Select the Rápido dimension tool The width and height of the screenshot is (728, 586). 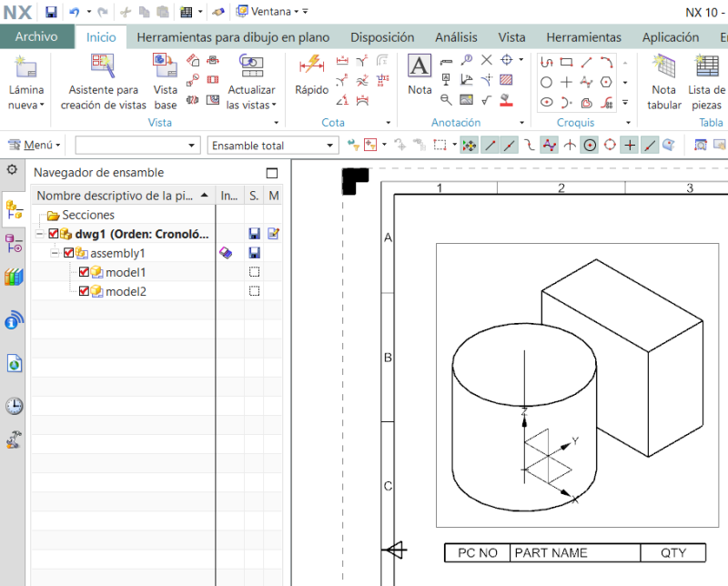(x=311, y=76)
